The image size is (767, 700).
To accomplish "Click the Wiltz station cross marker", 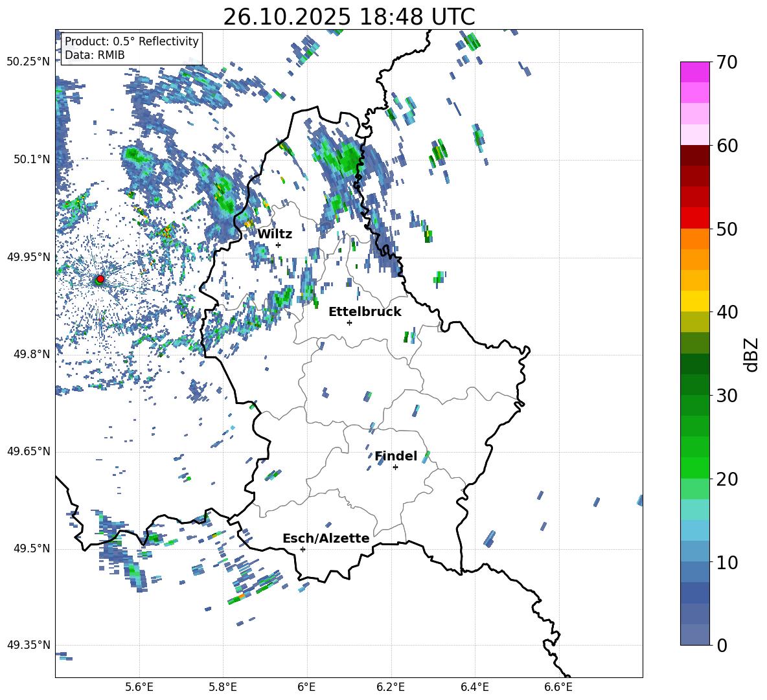I will (279, 245).
